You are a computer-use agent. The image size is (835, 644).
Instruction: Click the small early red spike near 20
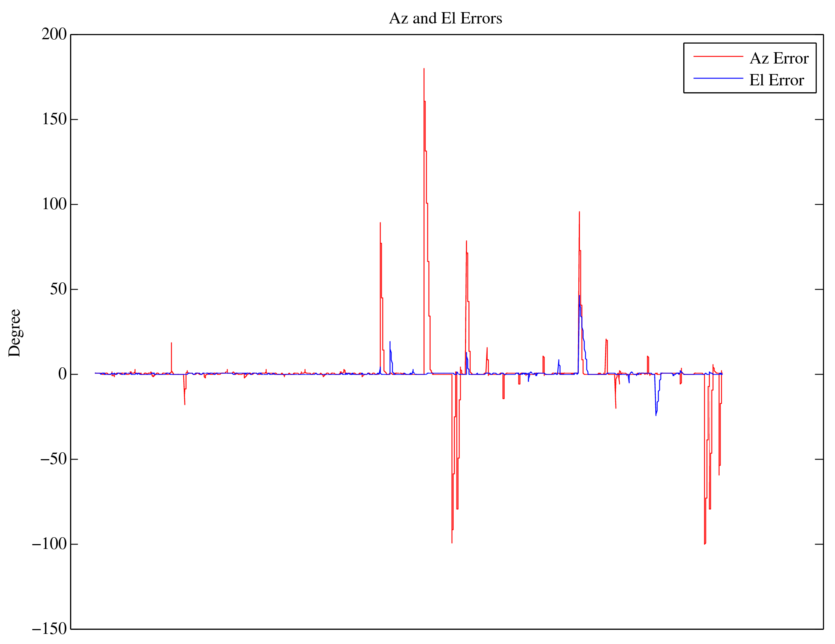[x=171, y=343]
